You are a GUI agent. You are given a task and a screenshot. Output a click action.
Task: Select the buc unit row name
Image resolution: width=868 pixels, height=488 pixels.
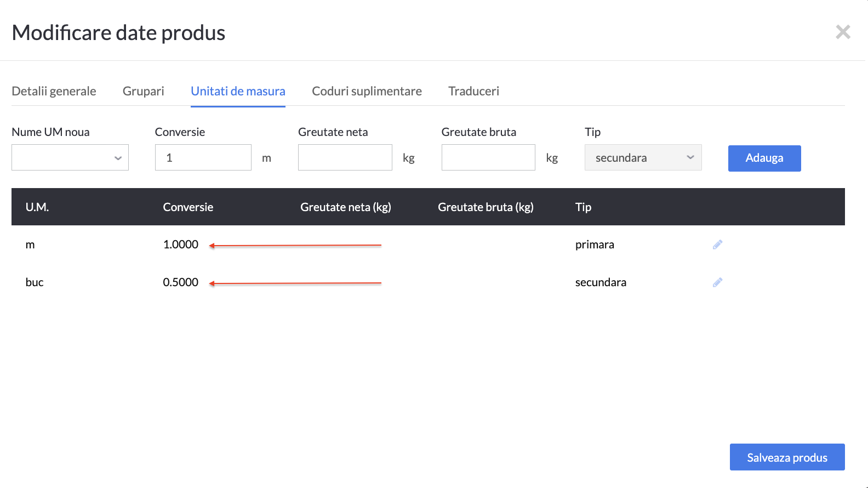click(x=35, y=282)
